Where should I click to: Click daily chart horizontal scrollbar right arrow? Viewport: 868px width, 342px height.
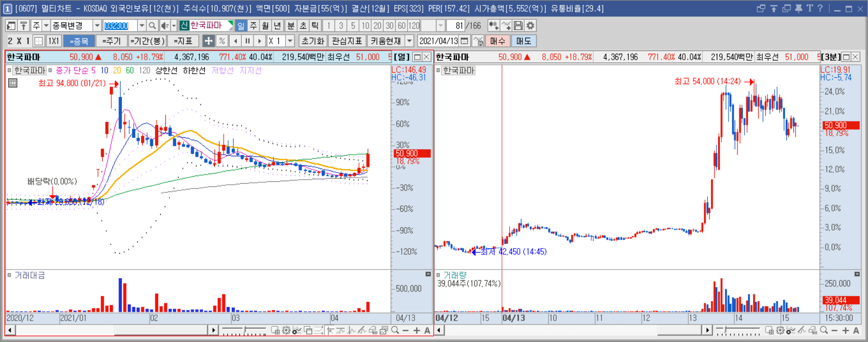[x=214, y=330]
